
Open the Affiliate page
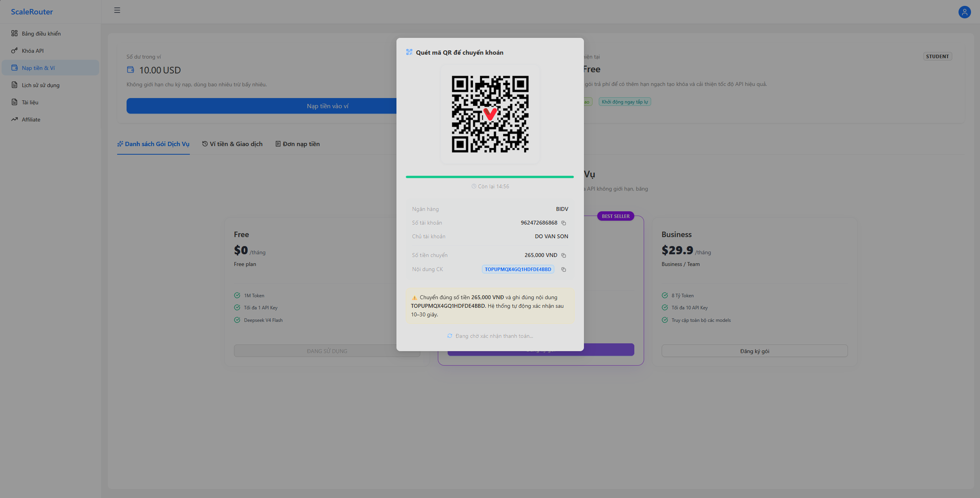50,120
